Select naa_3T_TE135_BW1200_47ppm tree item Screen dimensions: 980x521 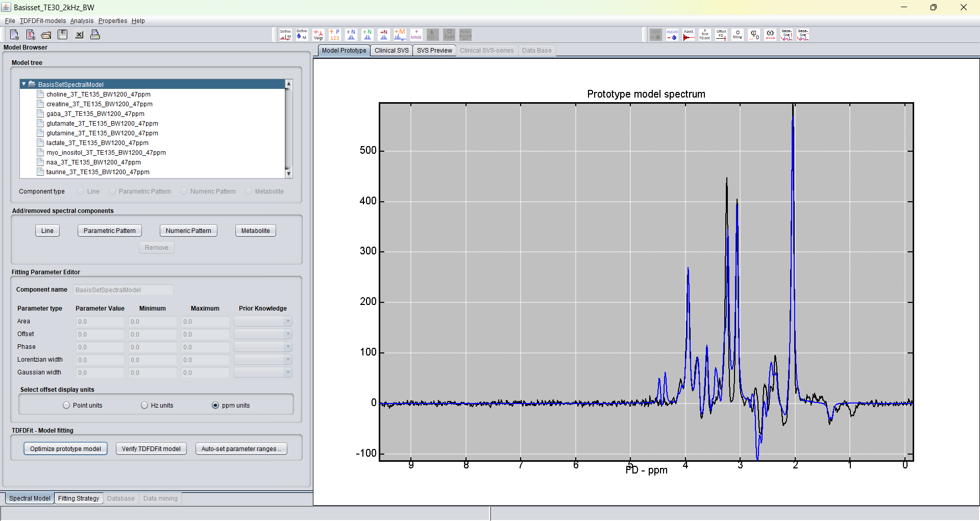tap(93, 162)
